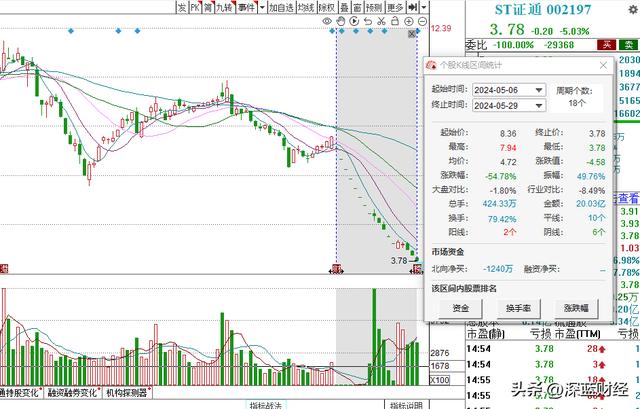Screen dimensions: 640x409
Task: Click the 简 toolbar button
Action: coord(208,7)
